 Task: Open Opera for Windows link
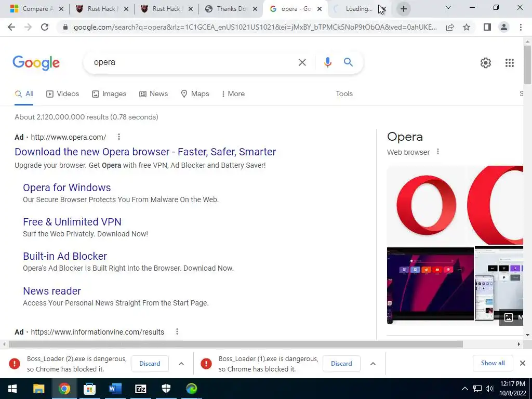coord(67,188)
